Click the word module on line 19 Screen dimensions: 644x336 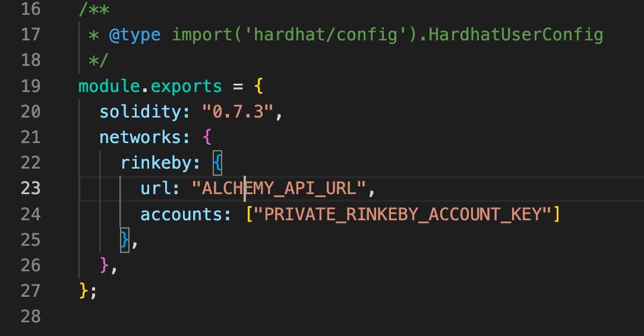click(109, 86)
